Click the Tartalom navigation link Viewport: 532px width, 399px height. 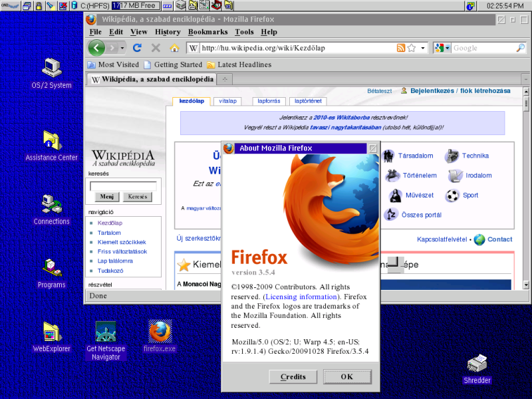[109, 233]
